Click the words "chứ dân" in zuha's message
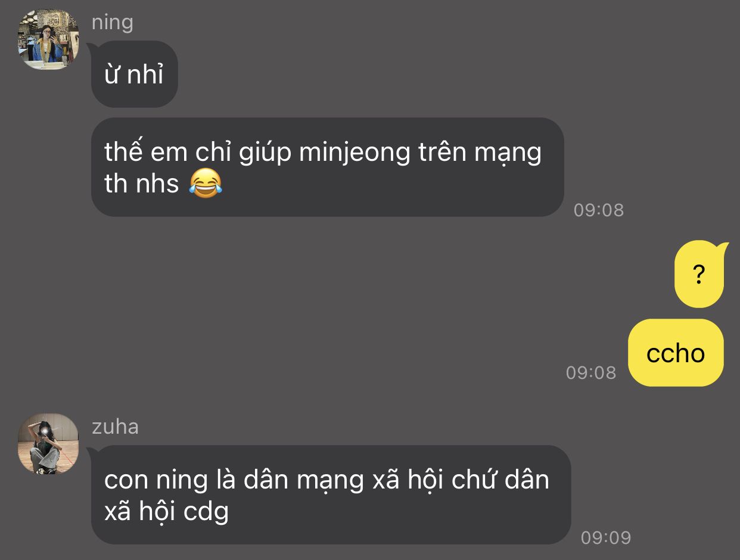Screen dimensions: 740x560 pyautogui.click(x=500, y=480)
